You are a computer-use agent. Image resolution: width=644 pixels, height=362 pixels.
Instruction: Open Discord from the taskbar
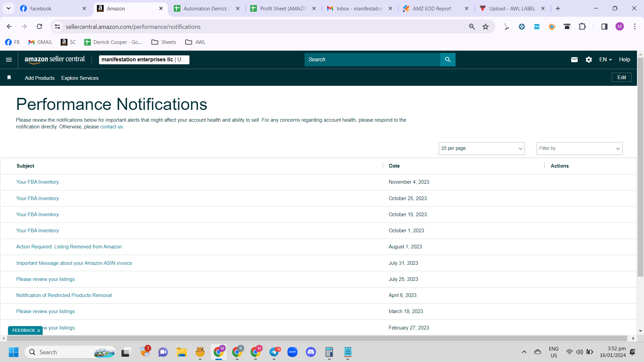pos(311,352)
